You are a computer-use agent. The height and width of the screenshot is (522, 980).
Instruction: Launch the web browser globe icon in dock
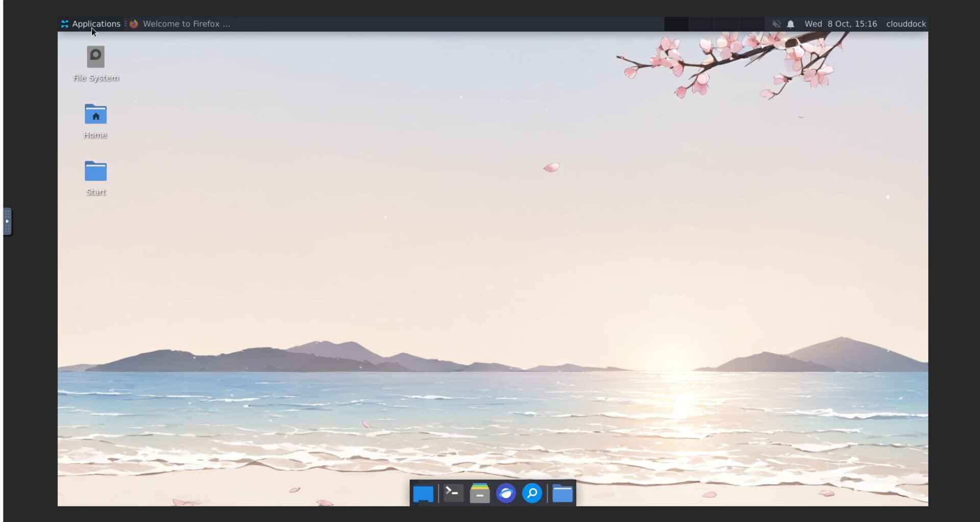coord(506,493)
